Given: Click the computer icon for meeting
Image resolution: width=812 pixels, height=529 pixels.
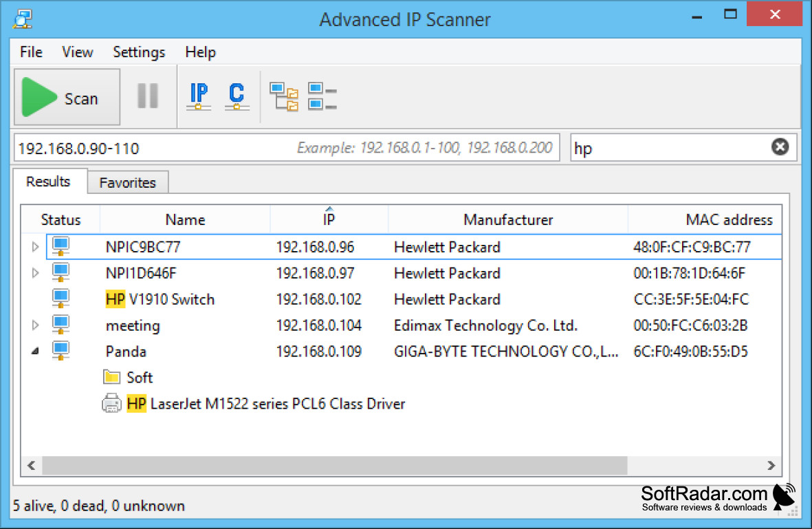Looking at the screenshot, I should (x=61, y=324).
